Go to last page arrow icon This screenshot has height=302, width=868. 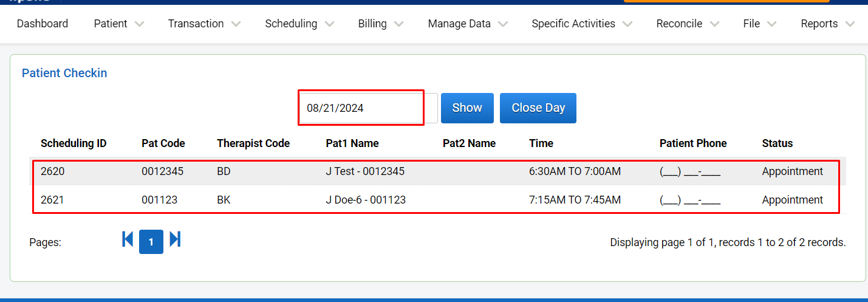tap(175, 239)
